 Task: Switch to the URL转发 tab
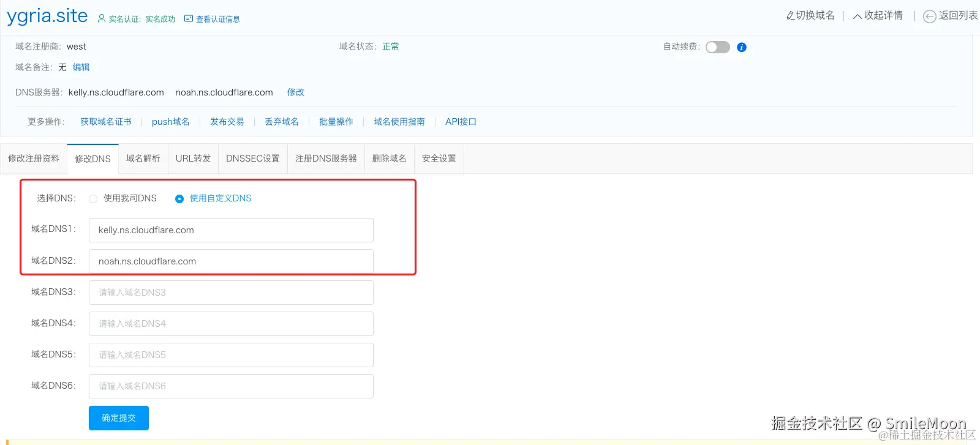click(193, 159)
